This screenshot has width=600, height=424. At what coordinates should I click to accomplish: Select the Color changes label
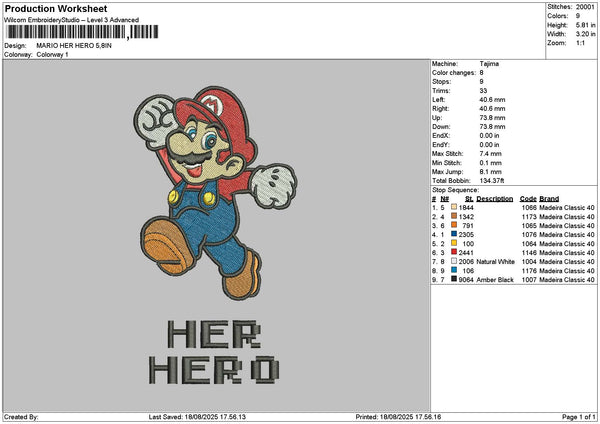point(454,73)
